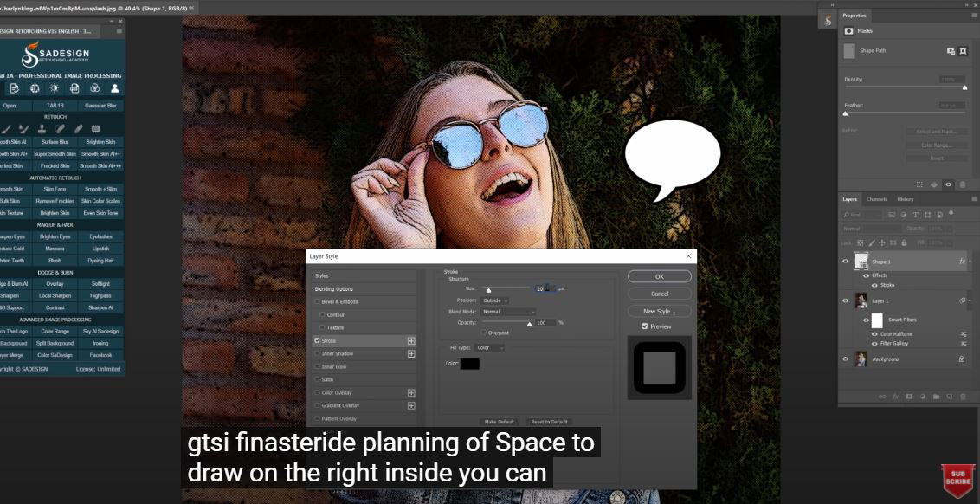The image size is (980, 504).
Task: Open the Blend Mode dropdown
Action: click(x=508, y=312)
